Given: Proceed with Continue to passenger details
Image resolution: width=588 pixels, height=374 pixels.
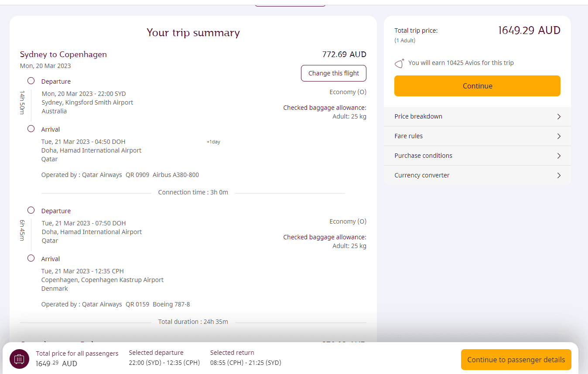Looking at the screenshot, I should 516,360.
